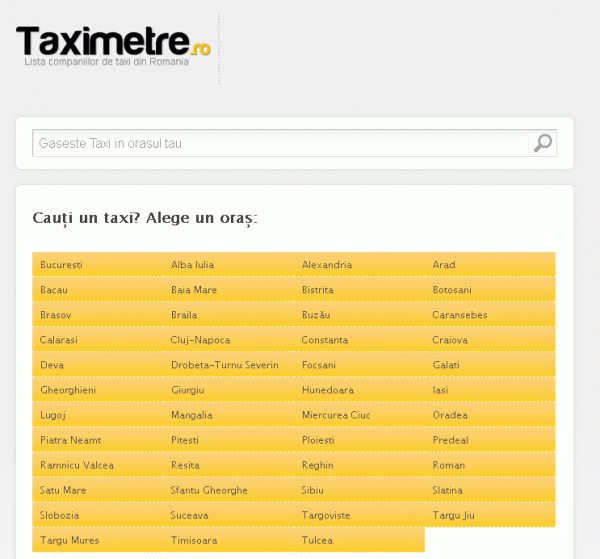Focus the 'Gaseste Taxi in orasul tau' search field
Viewport: 600px width, 559px height.
click(x=280, y=143)
